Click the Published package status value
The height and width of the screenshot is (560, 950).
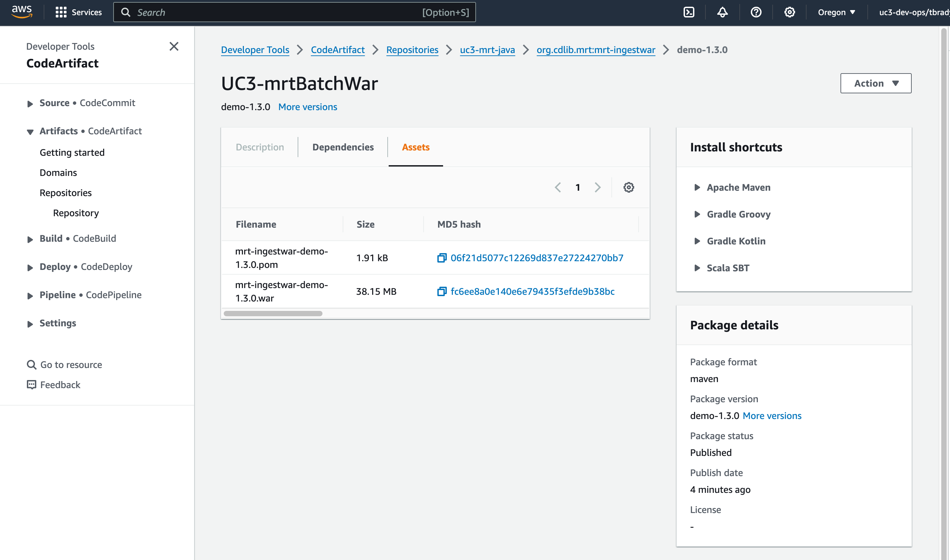[710, 453]
